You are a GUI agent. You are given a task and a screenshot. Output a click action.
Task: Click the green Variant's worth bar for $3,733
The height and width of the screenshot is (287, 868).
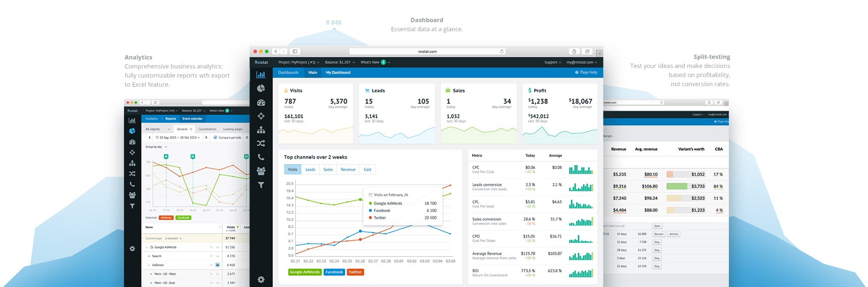point(676,186)
